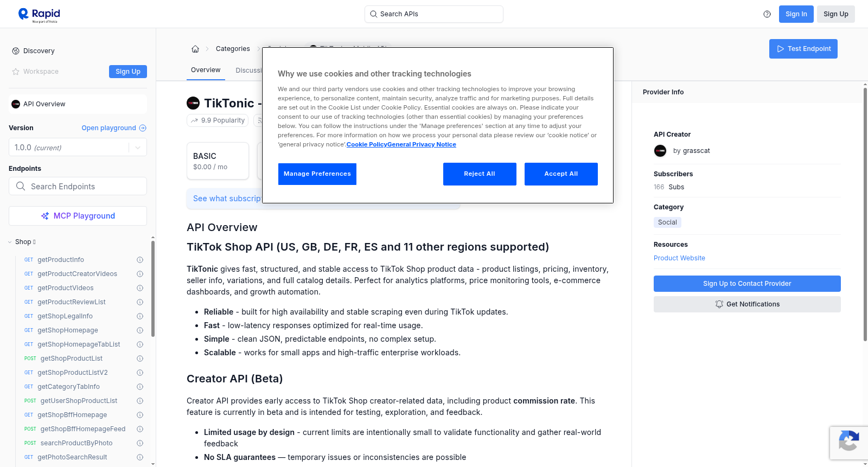Show info for getProductReviewList endpoint

140,302
